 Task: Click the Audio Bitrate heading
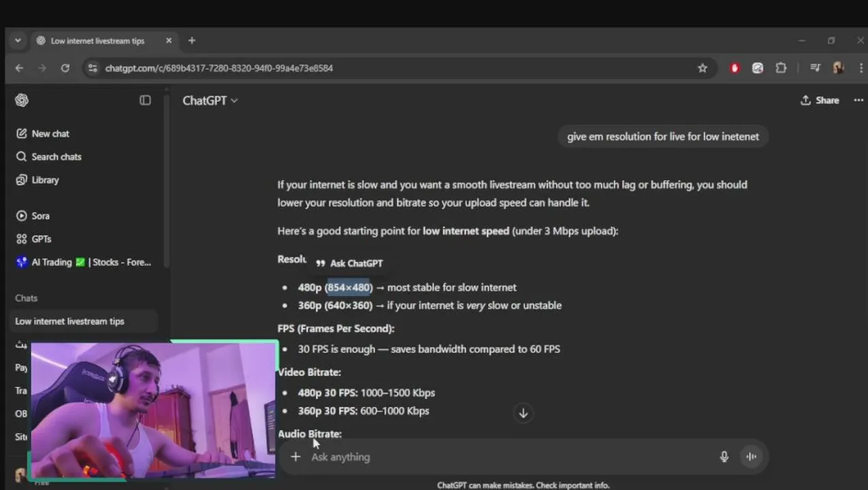[310, 434]
